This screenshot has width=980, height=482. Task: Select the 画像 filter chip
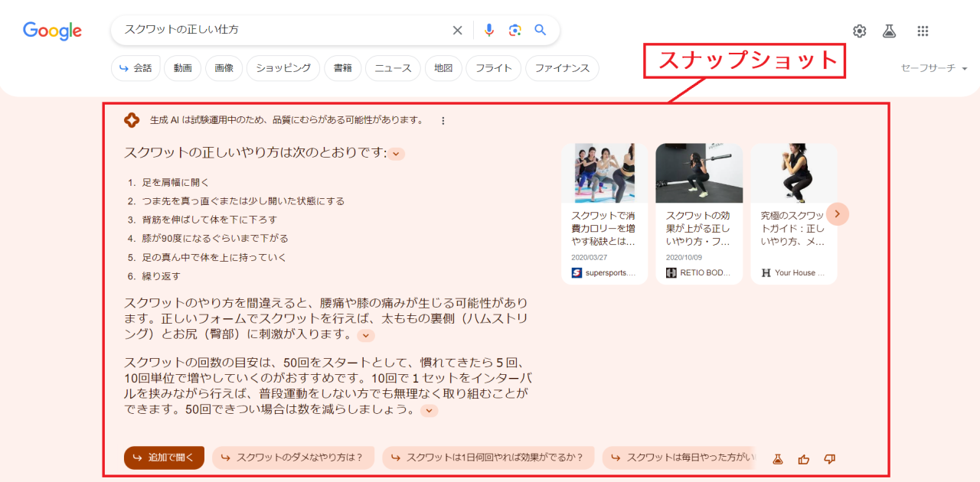[224, 68]
